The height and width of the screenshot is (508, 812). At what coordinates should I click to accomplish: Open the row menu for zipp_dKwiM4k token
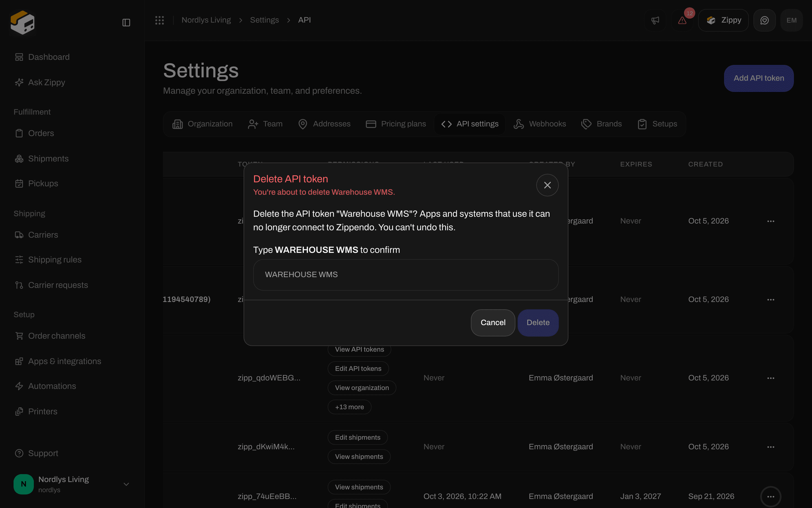pyautogui.click(x=771, y=447)
